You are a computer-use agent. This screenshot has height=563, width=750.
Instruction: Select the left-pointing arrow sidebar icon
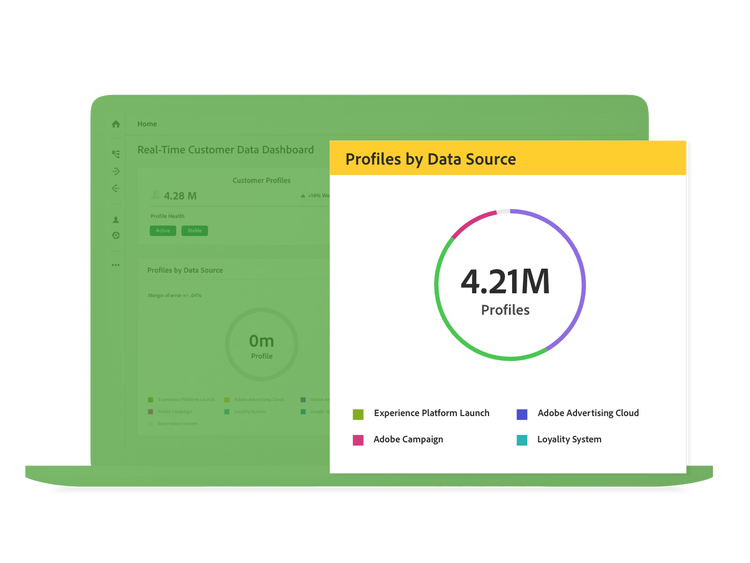[x=116, y=188]
